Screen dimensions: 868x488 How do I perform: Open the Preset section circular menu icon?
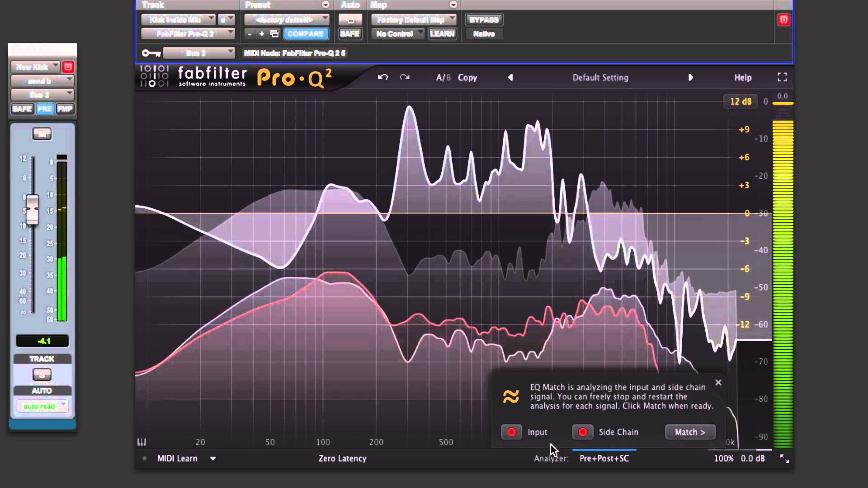[x=325, y=5]
